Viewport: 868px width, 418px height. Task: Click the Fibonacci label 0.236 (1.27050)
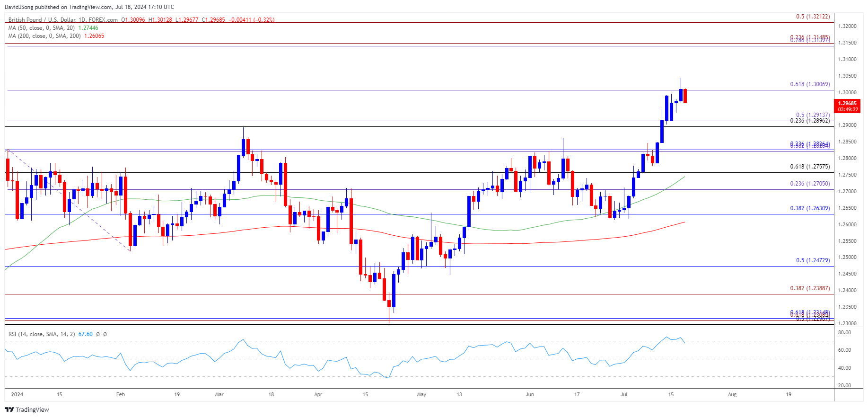[810, 184]
